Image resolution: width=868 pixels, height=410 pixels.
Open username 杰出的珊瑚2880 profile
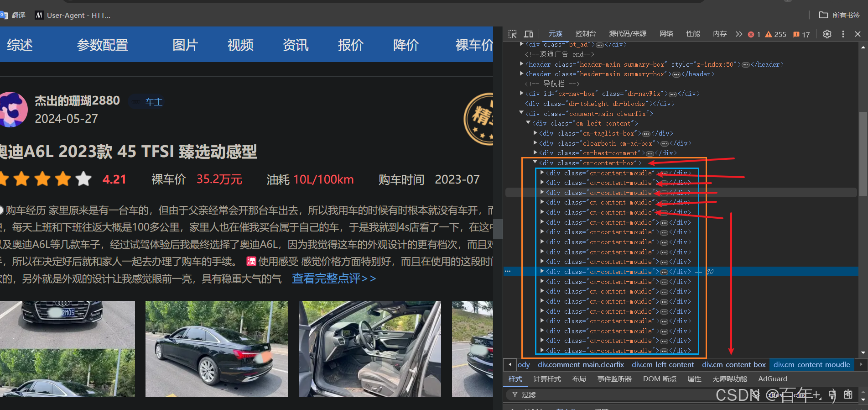click(78, 100)
